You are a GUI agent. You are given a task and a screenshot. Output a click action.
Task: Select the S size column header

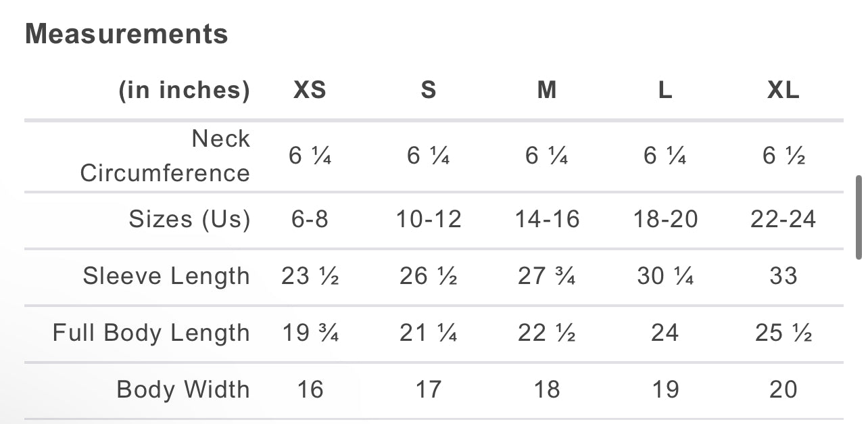429,90
